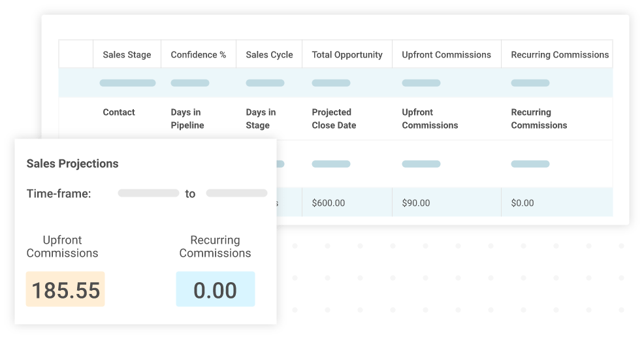Click the $600.00 total opportunity cell

pos(347,202)
